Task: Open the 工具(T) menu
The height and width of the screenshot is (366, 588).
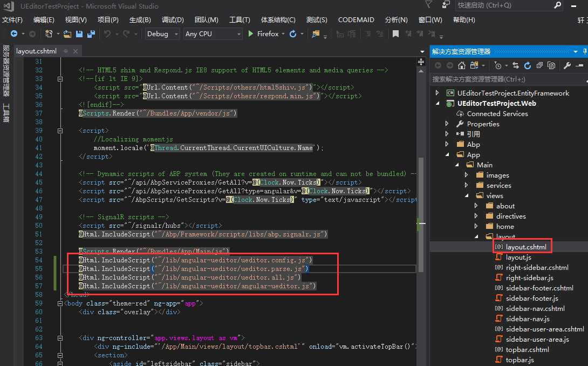Action: tap(240, 20)
